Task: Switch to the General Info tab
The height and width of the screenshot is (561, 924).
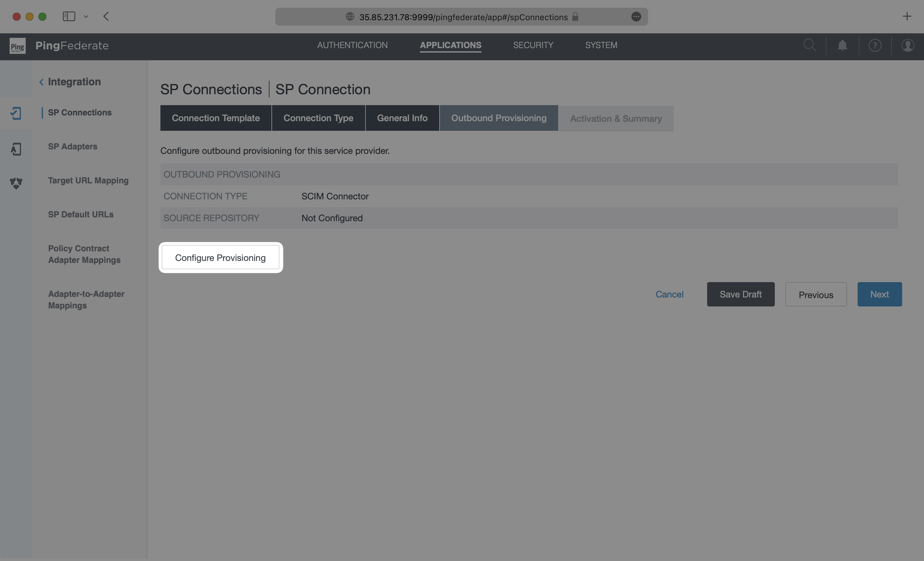Action: click(402, 118)
